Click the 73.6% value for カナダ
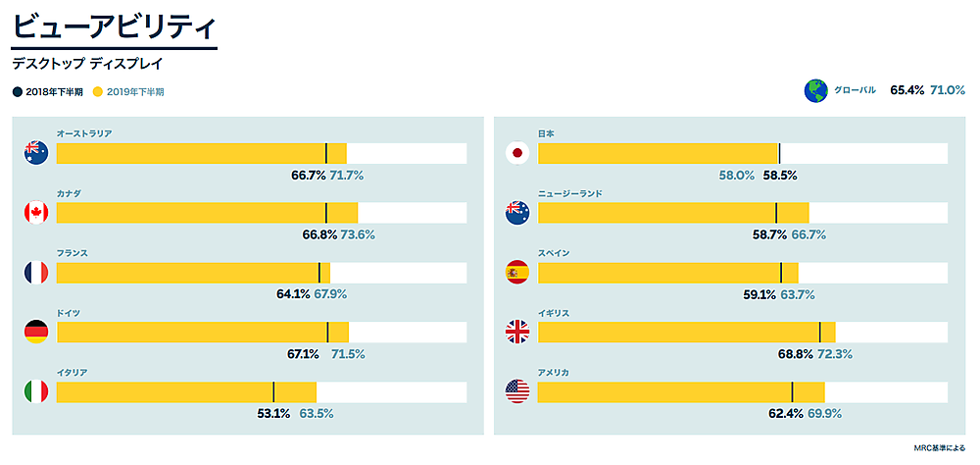 [358, 235]
